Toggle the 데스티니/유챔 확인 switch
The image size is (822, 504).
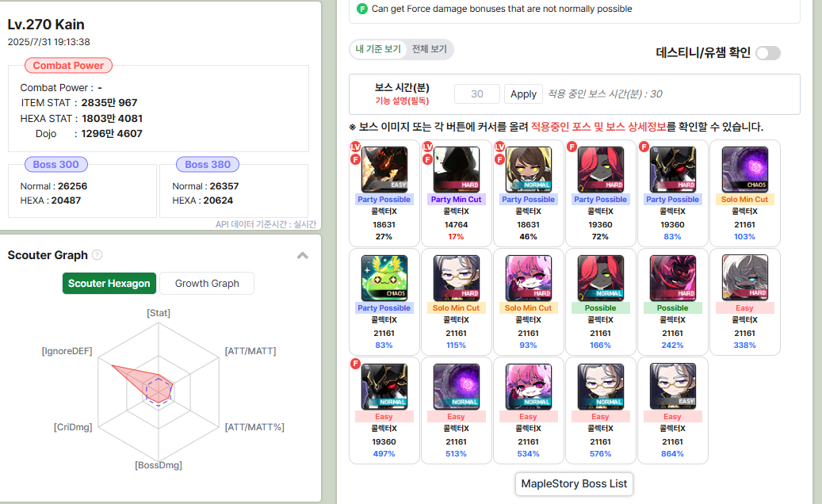(x=768, y=53)
